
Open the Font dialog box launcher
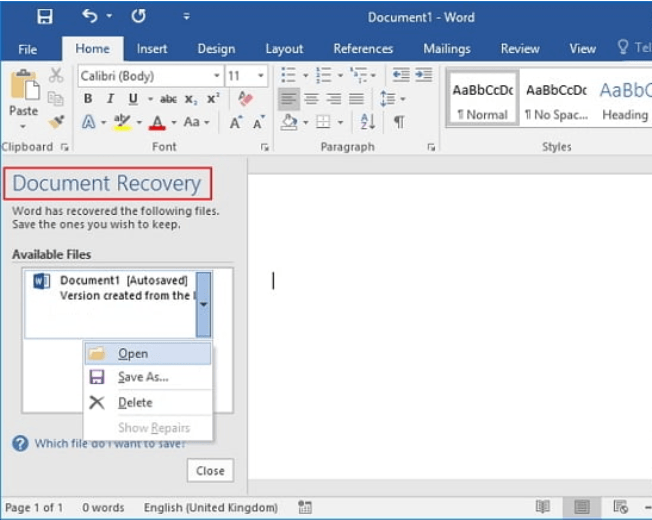264,147
